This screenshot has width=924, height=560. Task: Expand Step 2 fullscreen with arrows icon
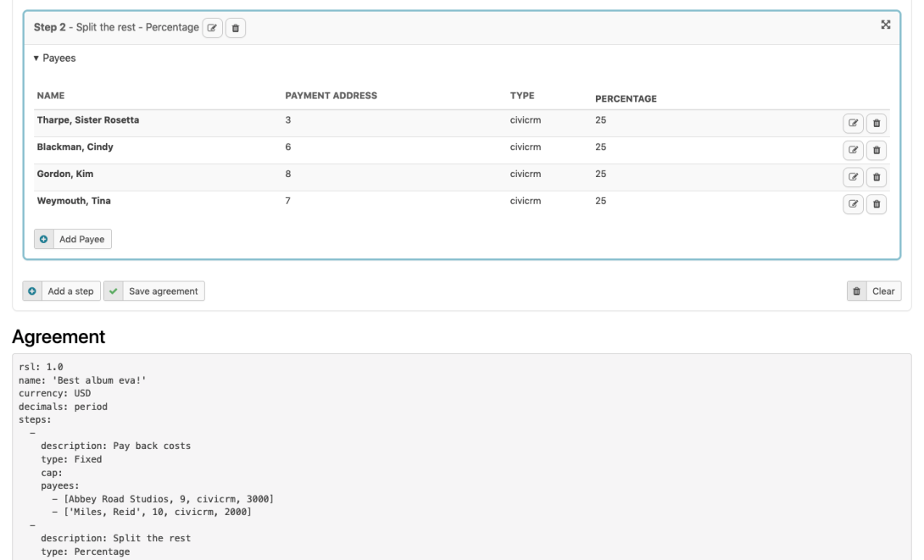885,25
